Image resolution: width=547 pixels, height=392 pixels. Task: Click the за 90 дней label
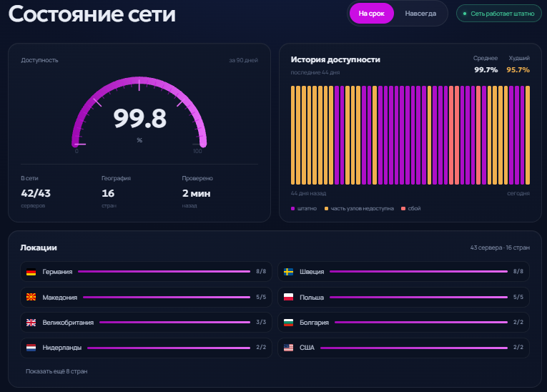point(244,60)
